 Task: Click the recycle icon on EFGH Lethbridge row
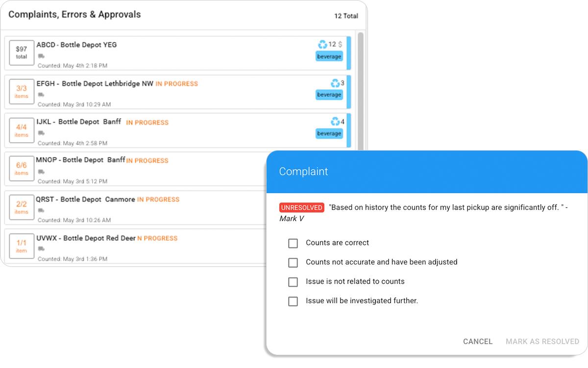(x=335, y=83)
